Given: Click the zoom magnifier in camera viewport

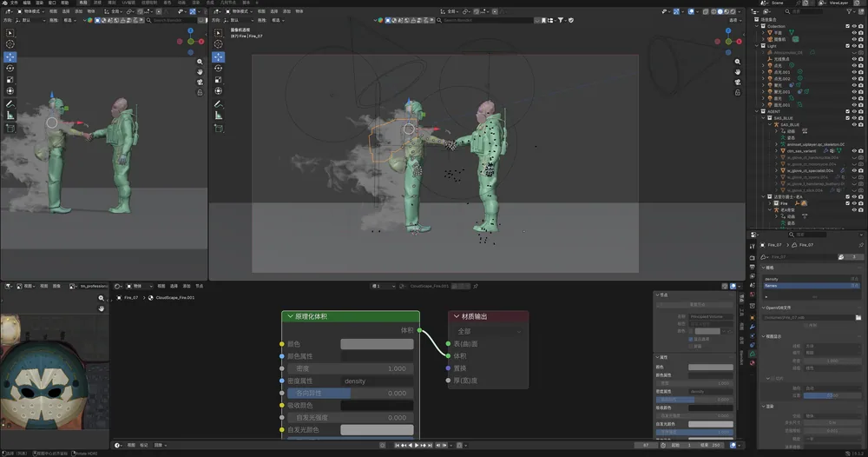Looking at the screenshot, I should coord(737,62).
